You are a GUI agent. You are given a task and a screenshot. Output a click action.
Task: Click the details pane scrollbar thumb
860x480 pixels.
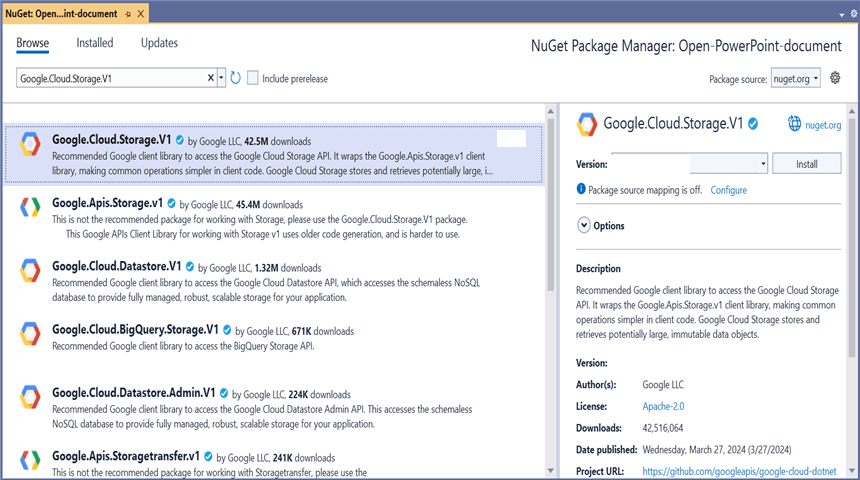(x=852, y=238)
